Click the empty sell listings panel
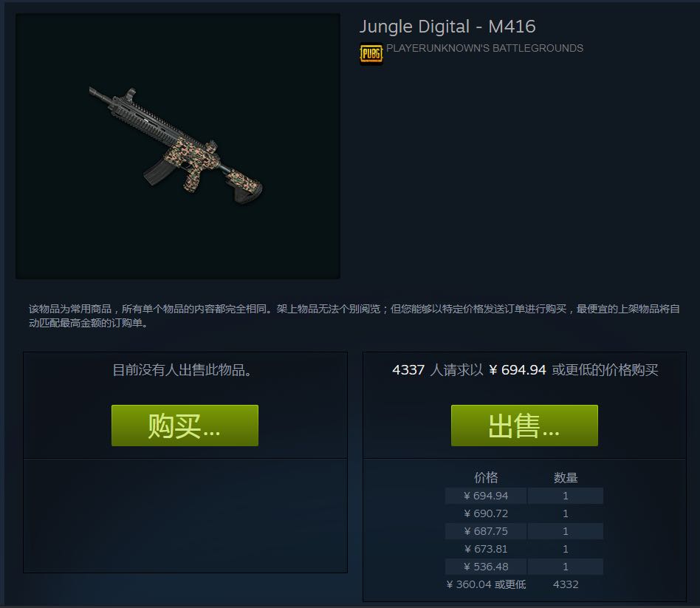This screenshot has width=700, height=608. (185, 516)
